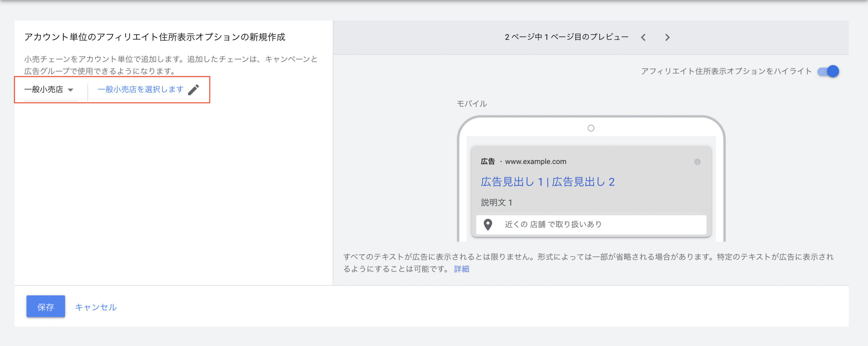Click the モバイル preview label
This screenshot has height=346, width=868.
(472, 104)
